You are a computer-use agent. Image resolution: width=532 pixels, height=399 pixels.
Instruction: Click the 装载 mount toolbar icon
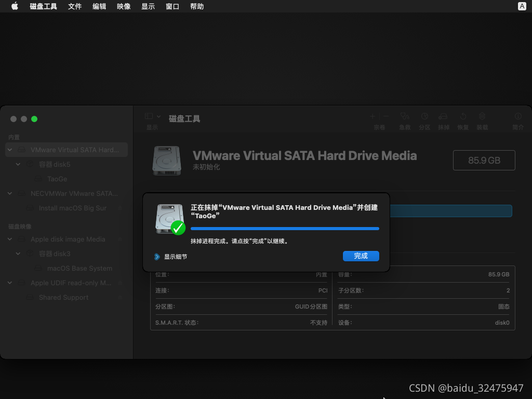[x=482, y=117]
